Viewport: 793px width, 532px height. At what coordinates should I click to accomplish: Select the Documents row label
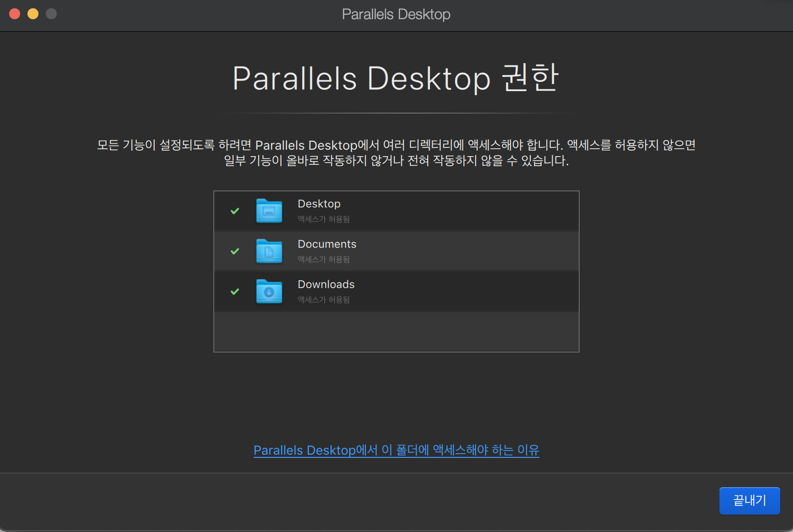327,244
